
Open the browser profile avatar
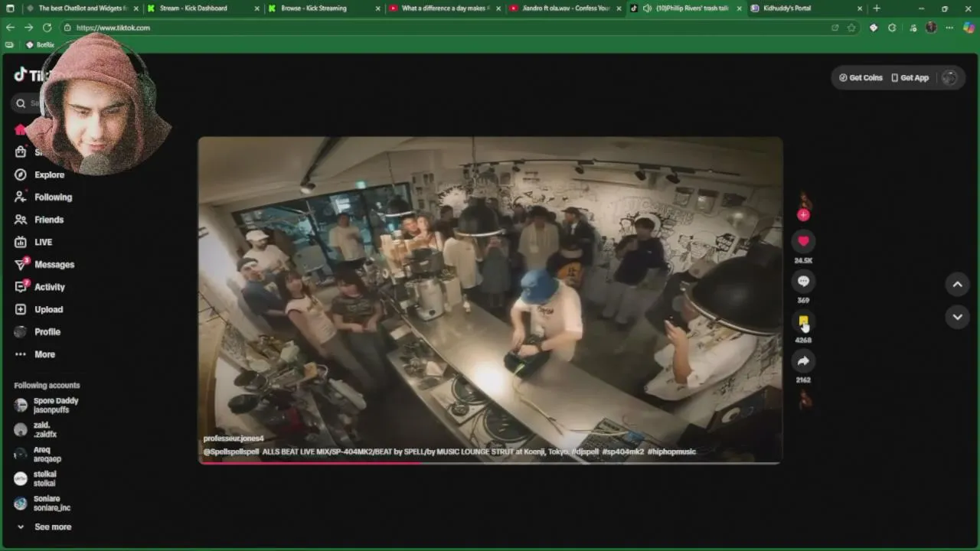pyautogui.click(x=931, y=28)
